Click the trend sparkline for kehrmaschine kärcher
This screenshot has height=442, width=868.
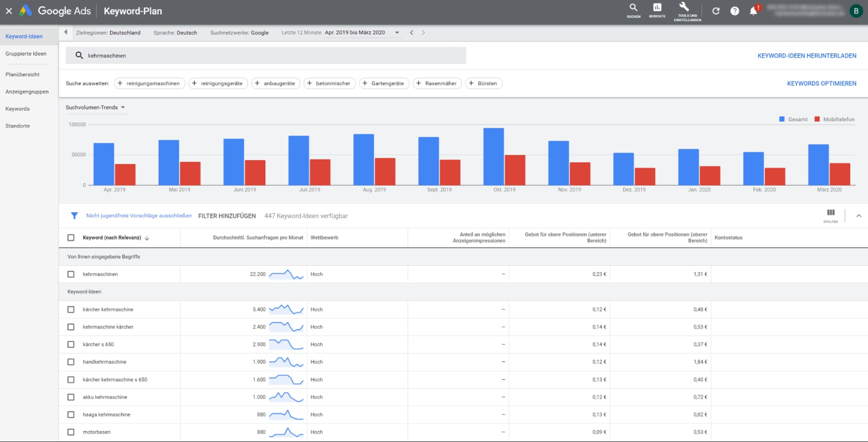pos(286,327)
